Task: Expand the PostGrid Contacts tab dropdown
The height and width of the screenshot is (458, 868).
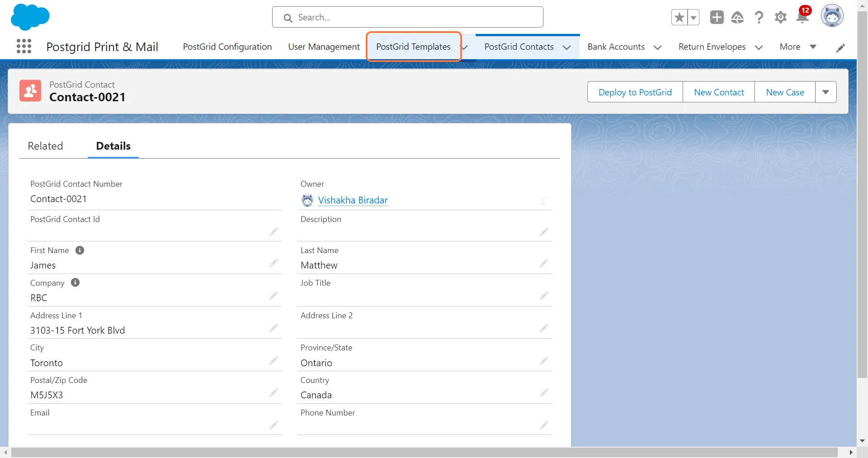Action: pos(566,47)
